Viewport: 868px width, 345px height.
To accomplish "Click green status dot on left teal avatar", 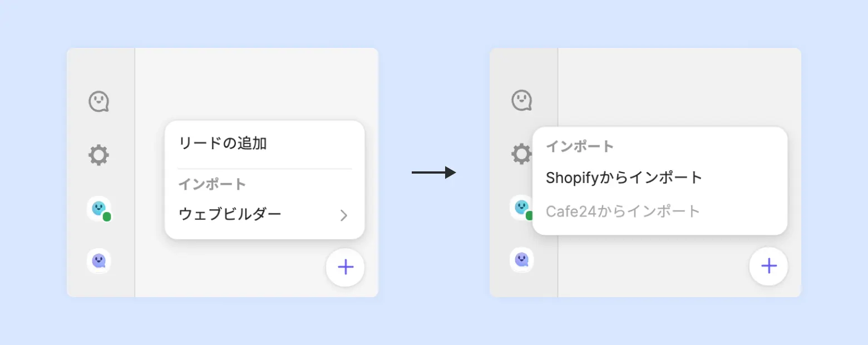I will (x=107, y=217).
